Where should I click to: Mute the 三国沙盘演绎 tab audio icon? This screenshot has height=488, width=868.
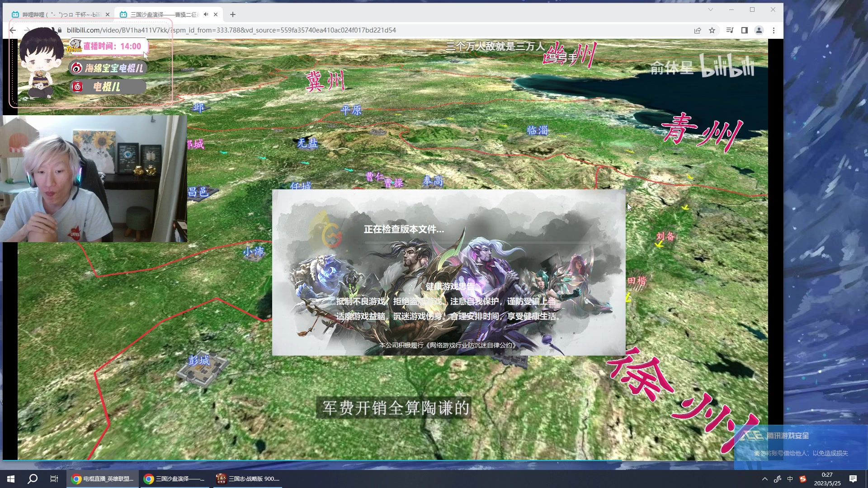click(206, 14)
